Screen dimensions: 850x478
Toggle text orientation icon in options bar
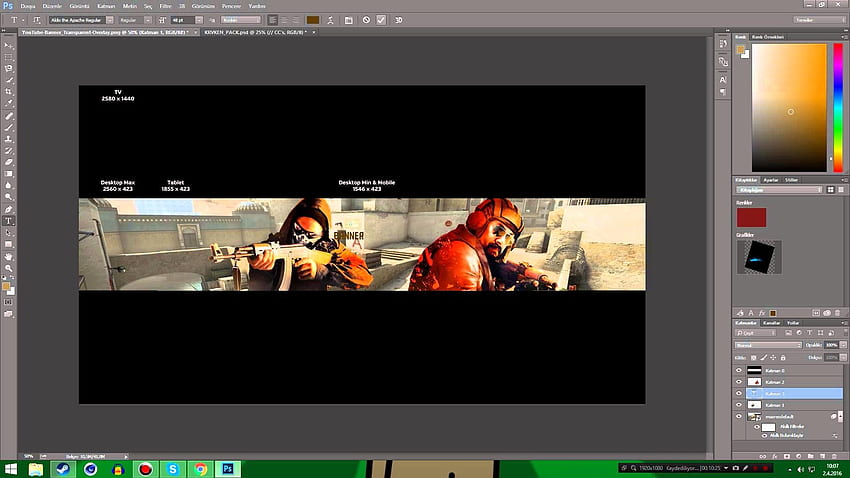36,20
